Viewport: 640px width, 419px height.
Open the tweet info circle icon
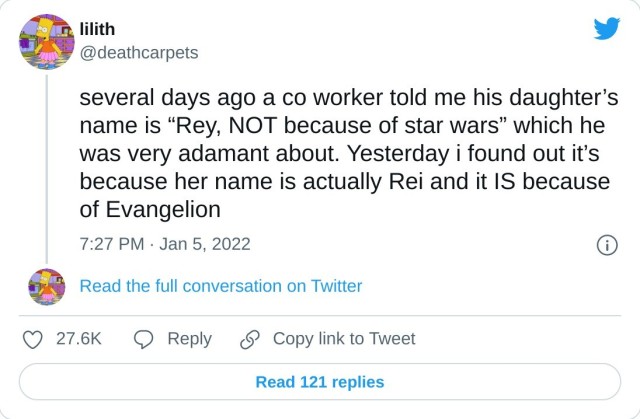click(x=606, y=244)
